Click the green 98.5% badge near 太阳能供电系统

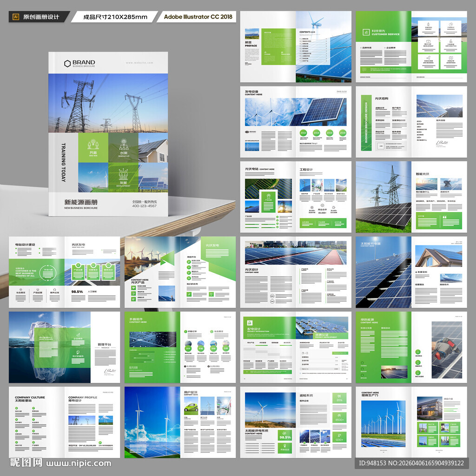(x=285, y=436)
